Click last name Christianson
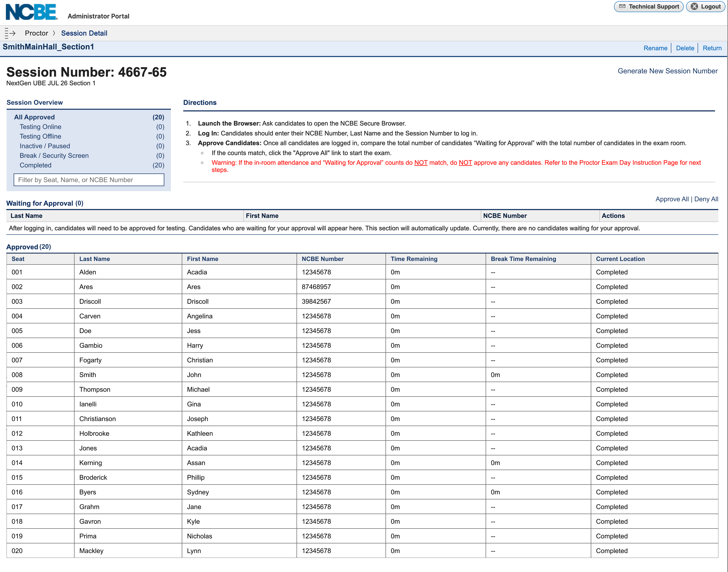728x572 pixels. pos(97,419)
